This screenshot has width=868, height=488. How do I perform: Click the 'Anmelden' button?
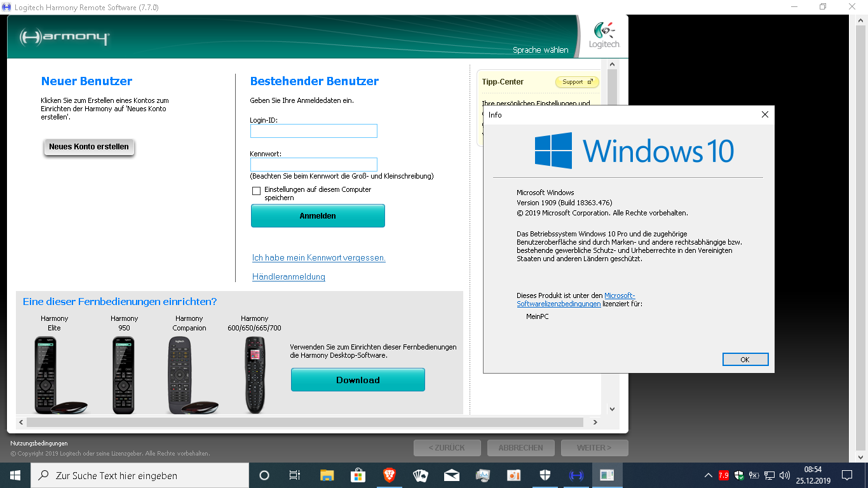pos(318,215)
